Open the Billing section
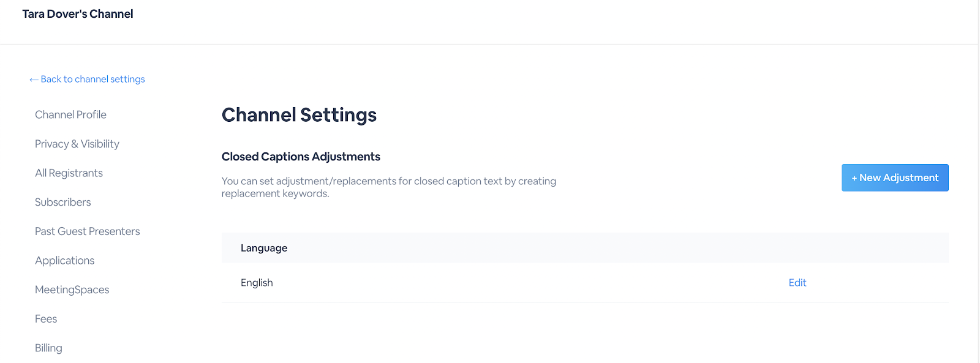Viewport: 980px width, 363px height. point(48,348)
